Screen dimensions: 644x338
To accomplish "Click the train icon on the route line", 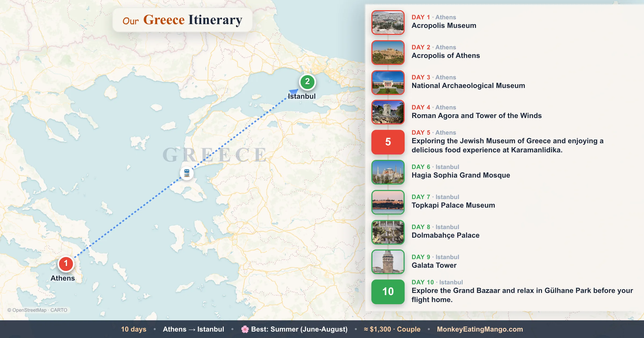I will tap(187, 173).
